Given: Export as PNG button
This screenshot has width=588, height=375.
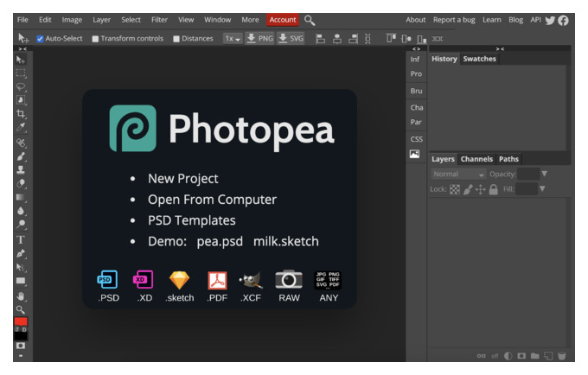Looking at the screenshot, I should point(260,38).
